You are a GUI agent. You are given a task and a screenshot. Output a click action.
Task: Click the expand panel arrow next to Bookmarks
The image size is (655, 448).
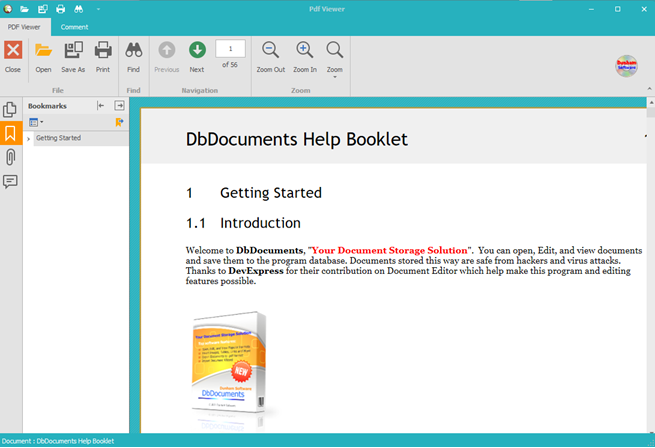119,106
